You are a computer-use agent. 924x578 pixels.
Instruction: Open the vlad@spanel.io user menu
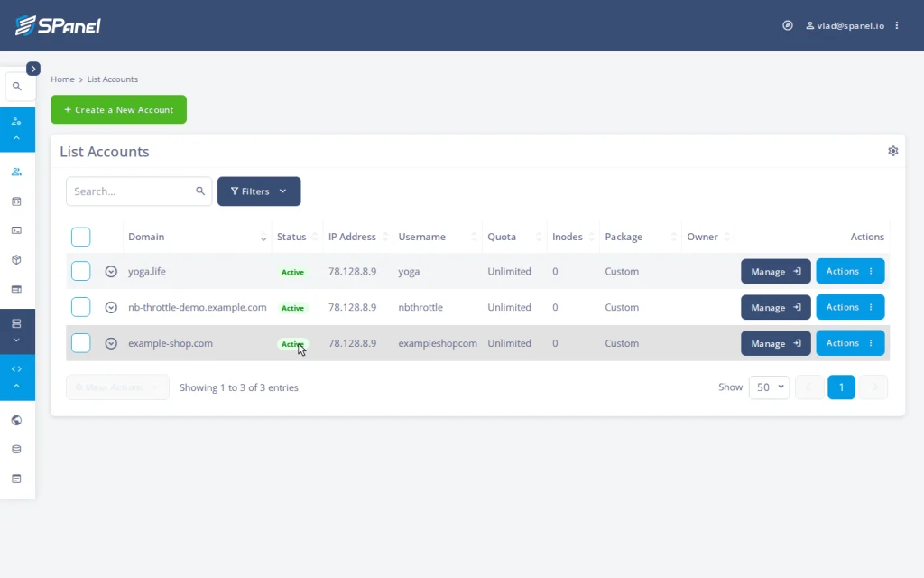click(x=845, y=25)
